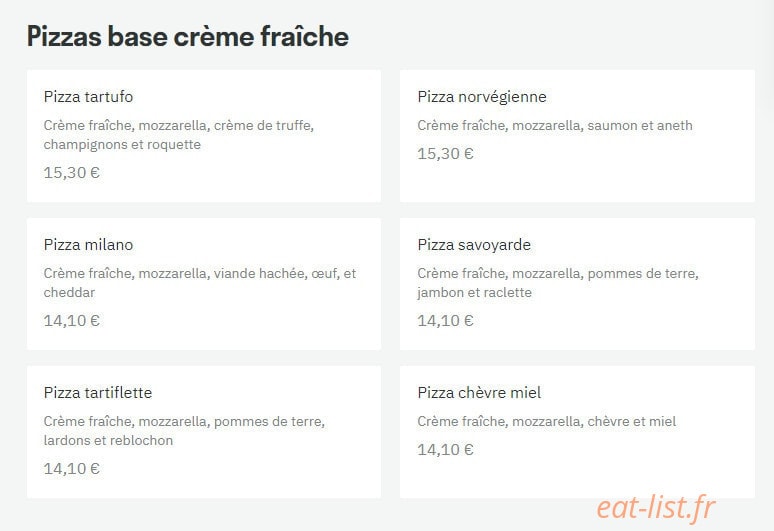774x531 pixels.
Task: Click the saumon et aneth description
Action: pos(555,125)
